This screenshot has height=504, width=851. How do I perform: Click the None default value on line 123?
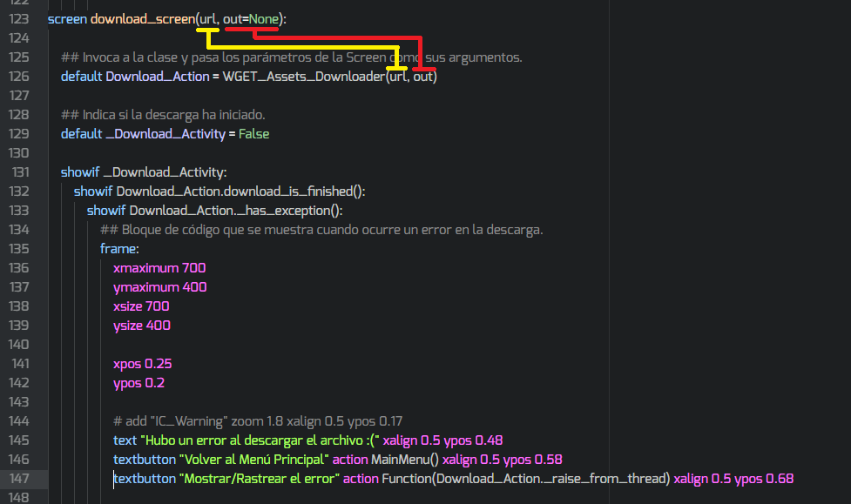click(x=263, y=18)
